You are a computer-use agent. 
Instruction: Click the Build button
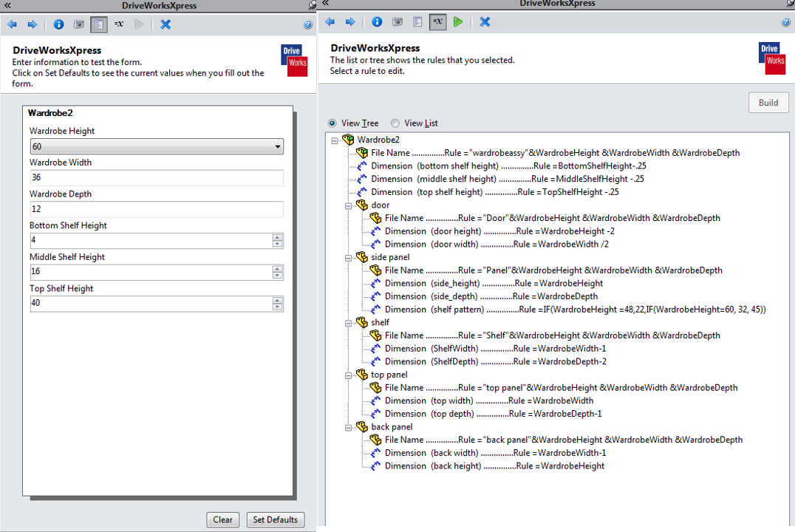point(768,103)
